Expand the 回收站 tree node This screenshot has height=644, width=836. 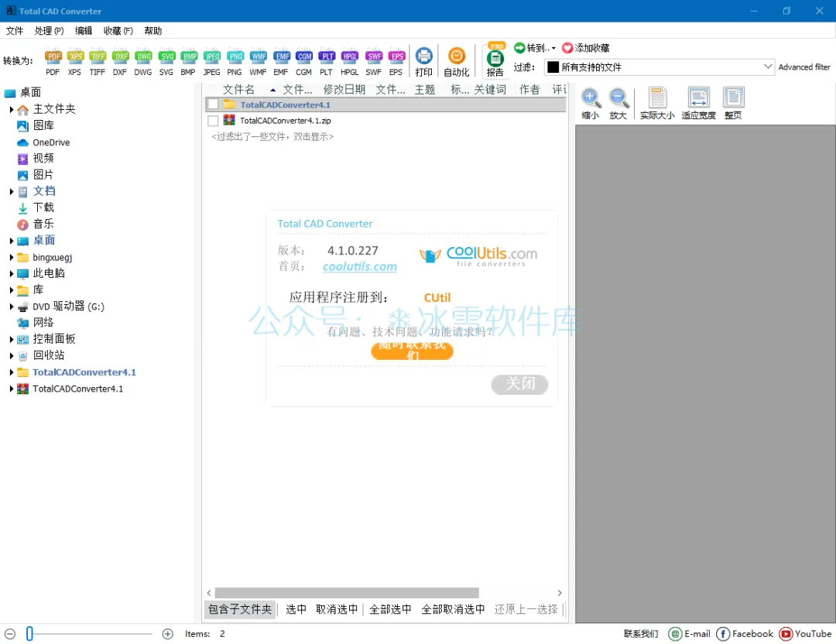[11, 355]
